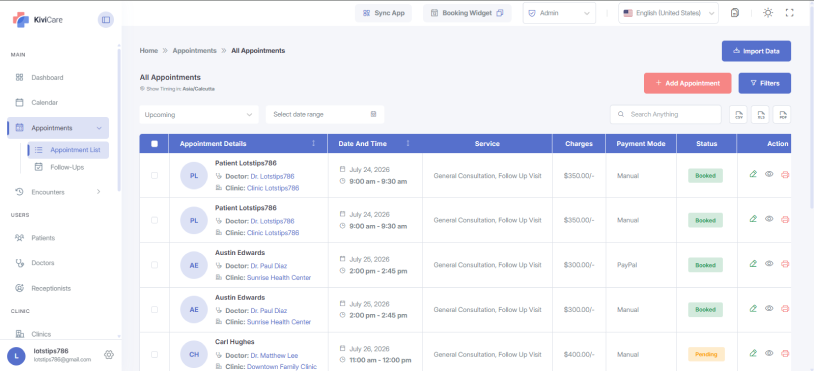This screenshot has height=371, width=814.
Task: Click the July 26, 2026 date
Action: pyautogui.click(x=369, y=349)
